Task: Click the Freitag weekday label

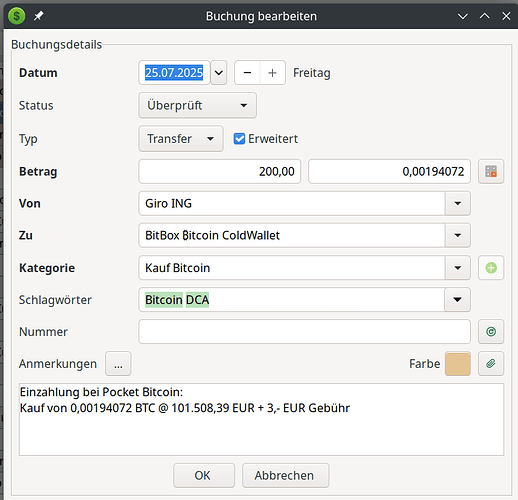Action: tap(312, 73)
